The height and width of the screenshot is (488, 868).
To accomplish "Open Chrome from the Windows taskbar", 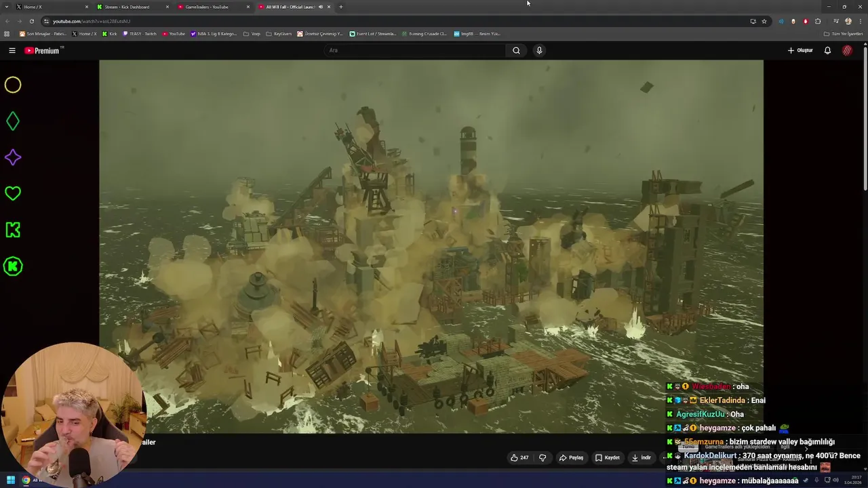I will coord(26,481).
